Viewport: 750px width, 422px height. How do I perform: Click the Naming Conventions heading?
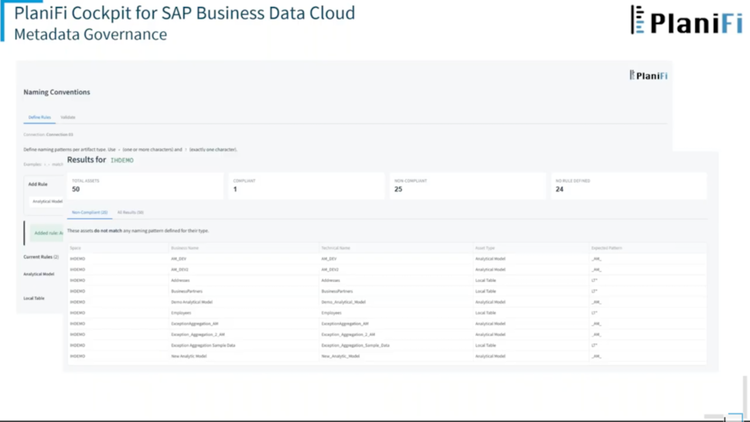coord(56,92)
